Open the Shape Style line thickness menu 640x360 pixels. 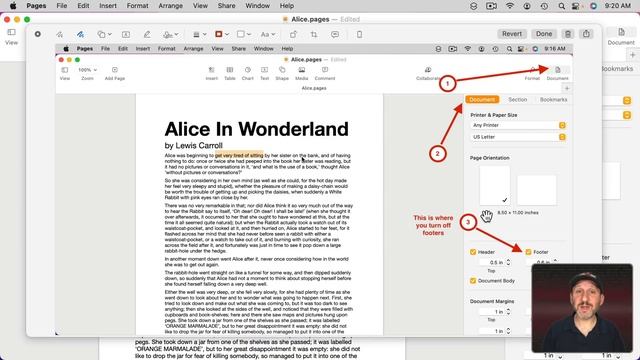pyautogui.click(x=200, y=34)
